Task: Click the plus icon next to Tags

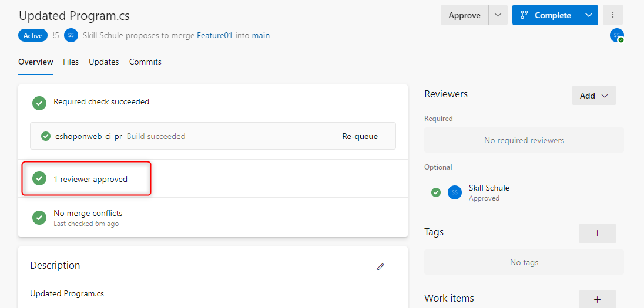Action: click(597, 233)
